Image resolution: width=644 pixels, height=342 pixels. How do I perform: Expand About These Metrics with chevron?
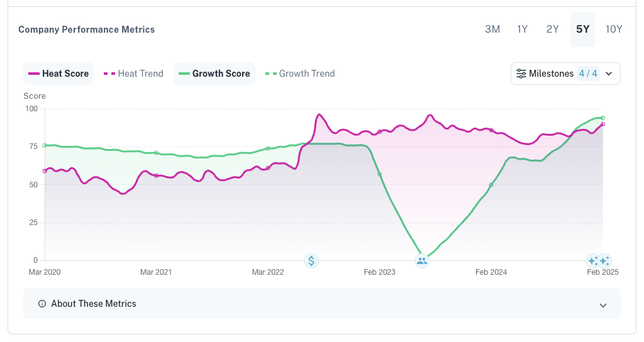point(603,305)
